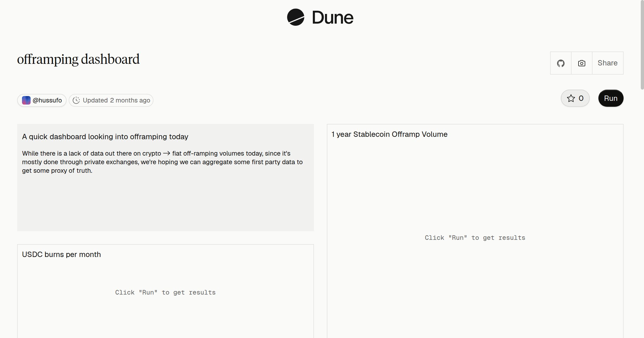Click the page vertical scrollbar thumb
The width and height of the screenshot is (644, 338).
(642, 45)
